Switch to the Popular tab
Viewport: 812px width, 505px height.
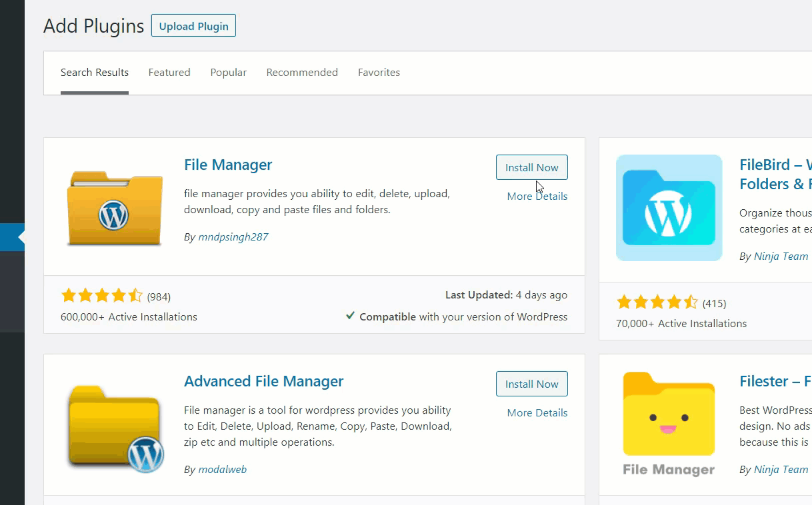[x=229, y=73]
